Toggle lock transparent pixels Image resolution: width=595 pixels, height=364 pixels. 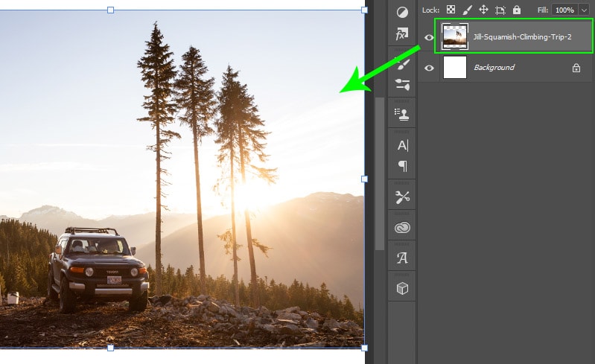pos(450,10)
